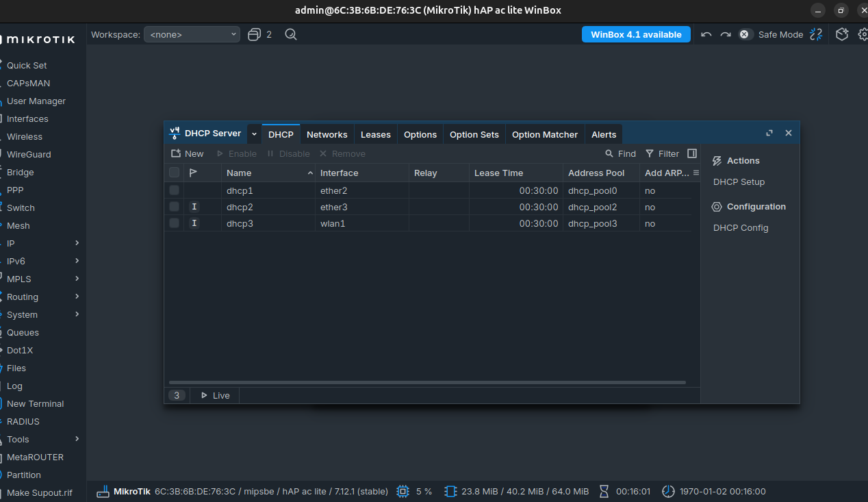Open DHCP Setup under Actions

(739, 182)
